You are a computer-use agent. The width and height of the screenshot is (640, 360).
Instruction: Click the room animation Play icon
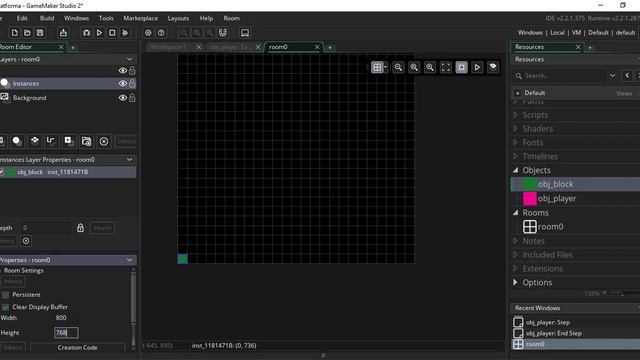coord(477,67)
